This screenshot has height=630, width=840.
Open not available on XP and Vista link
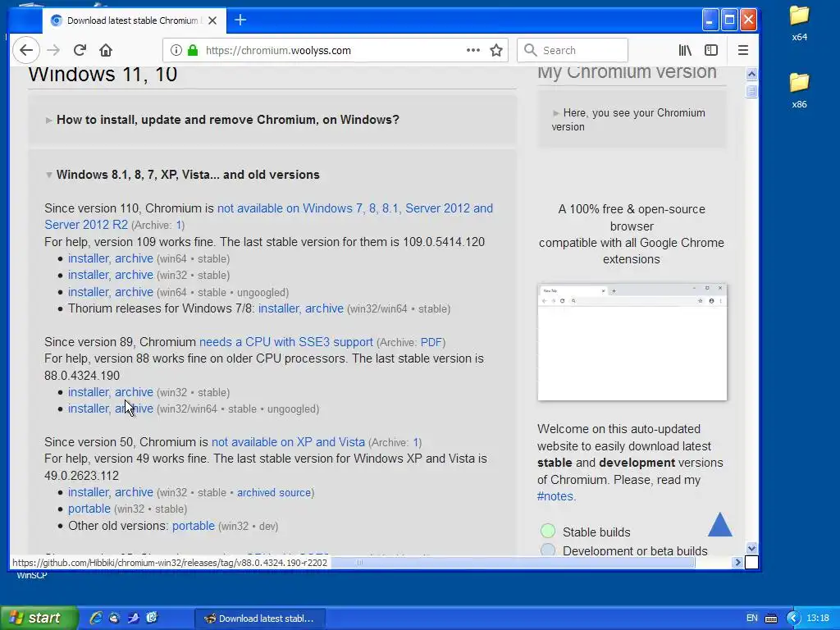tap(288, 442)
